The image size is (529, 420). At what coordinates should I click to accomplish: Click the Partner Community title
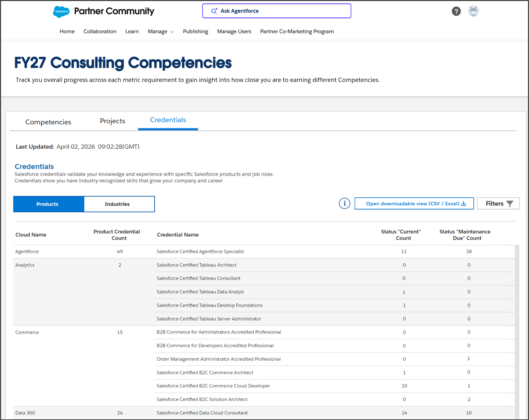(x=114, y=11)
